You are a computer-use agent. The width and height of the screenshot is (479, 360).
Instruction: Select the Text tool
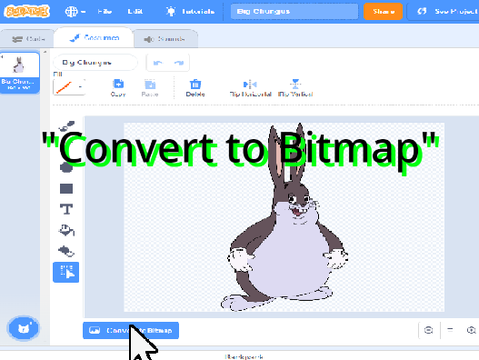[66, 209]
